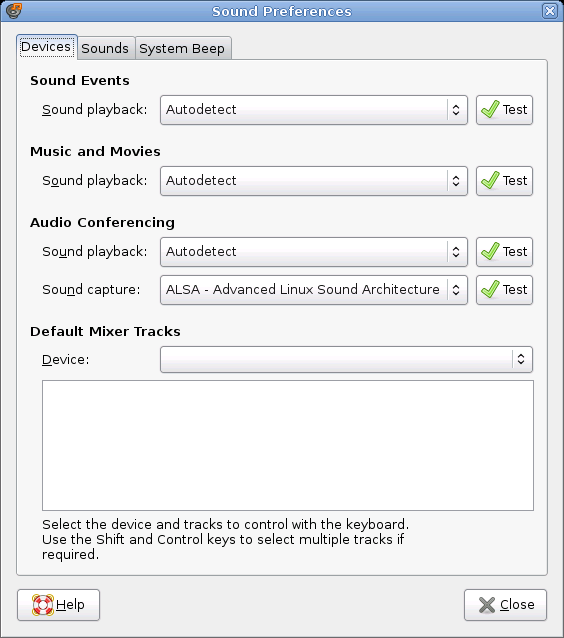564x638 pixels.
Task: Click the green checkmark for Music and Movies test
Action: (490, 180)
